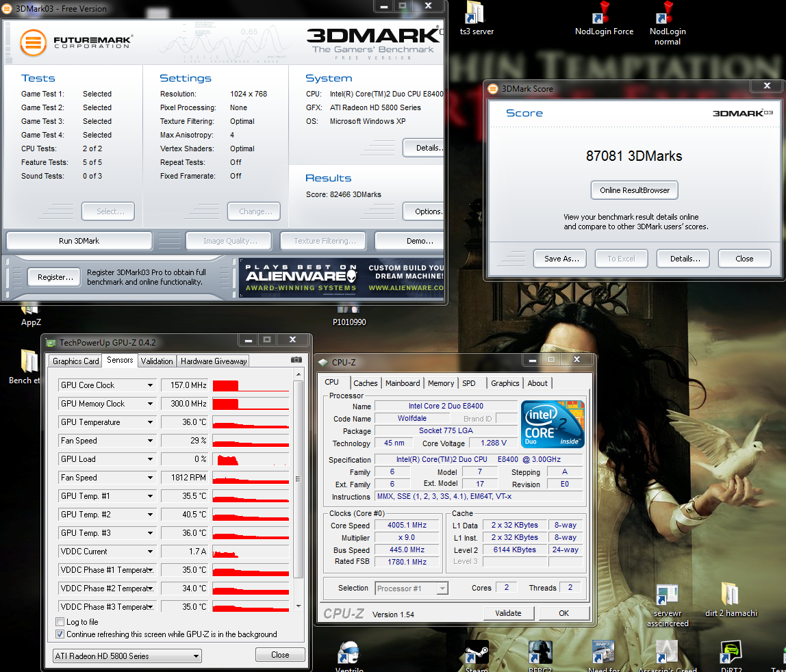
Task: Click the Online ResultBrowser button
Action: (634, 190)
